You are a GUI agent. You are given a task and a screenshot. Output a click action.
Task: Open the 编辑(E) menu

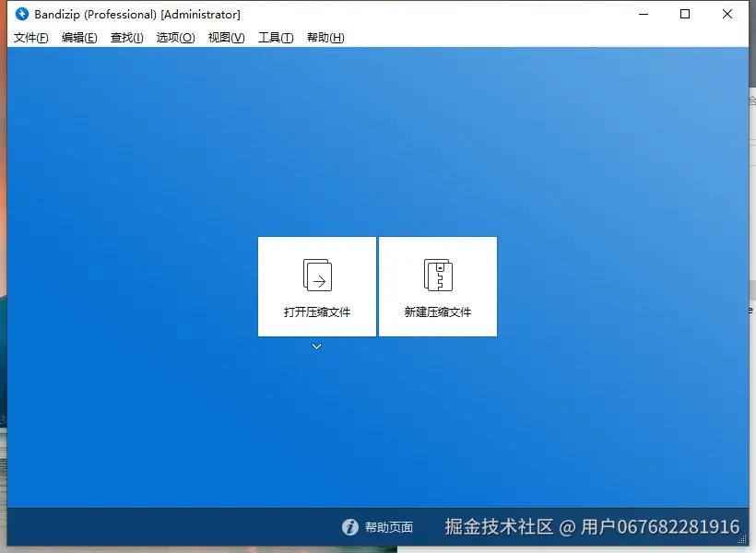tap(79, 38)
